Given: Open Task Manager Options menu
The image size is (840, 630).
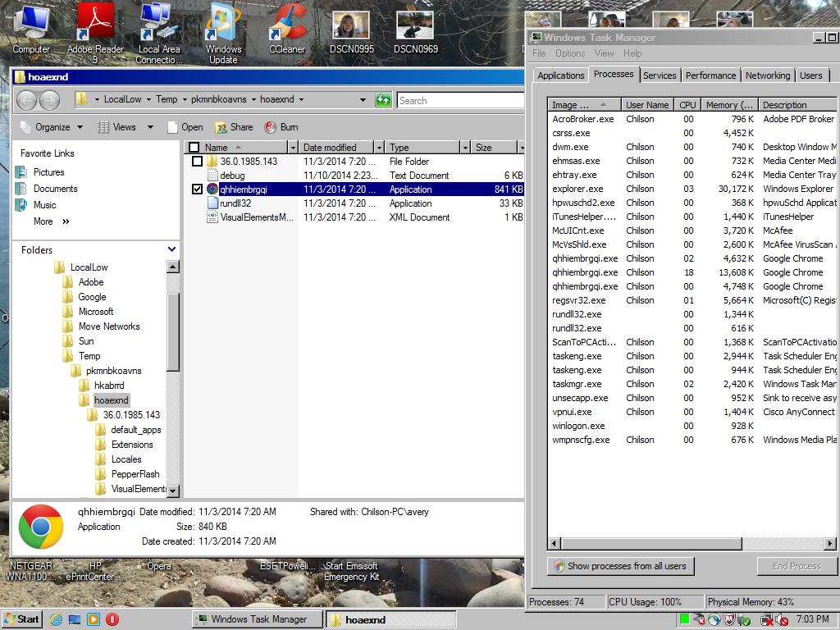Looking at the screenshot, I should (x=570, y=53).
